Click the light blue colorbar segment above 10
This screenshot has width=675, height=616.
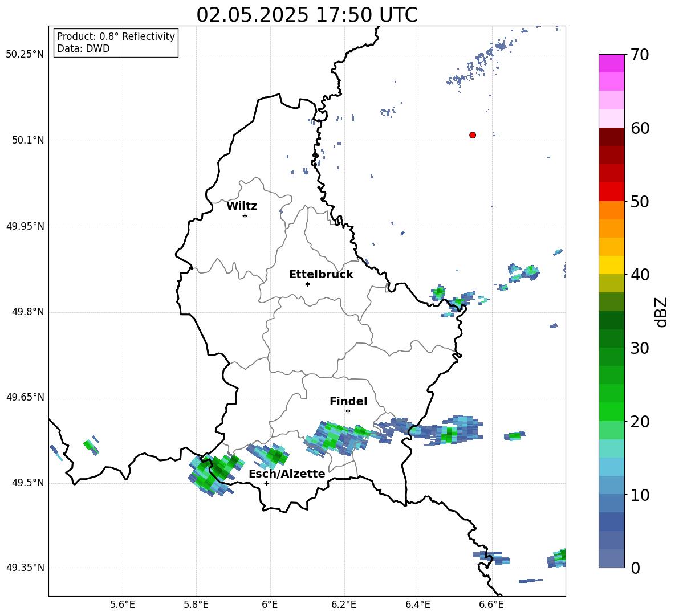[x=611, y=486]
